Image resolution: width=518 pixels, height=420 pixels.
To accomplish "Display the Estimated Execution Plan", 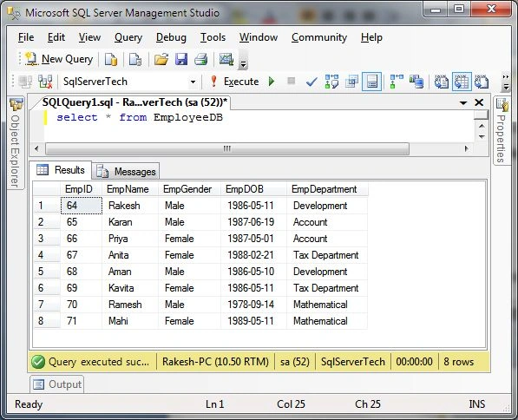I will pos(331,82).
